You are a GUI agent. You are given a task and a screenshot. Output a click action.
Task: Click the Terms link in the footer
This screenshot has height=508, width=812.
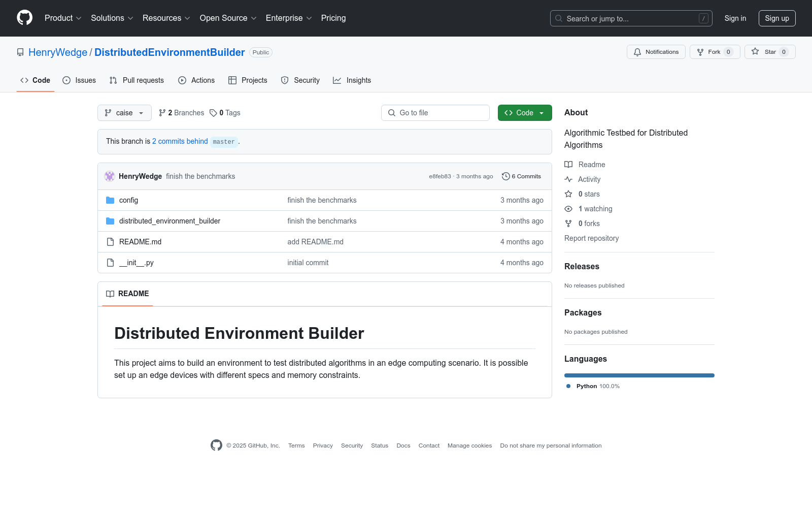[296, 446]
